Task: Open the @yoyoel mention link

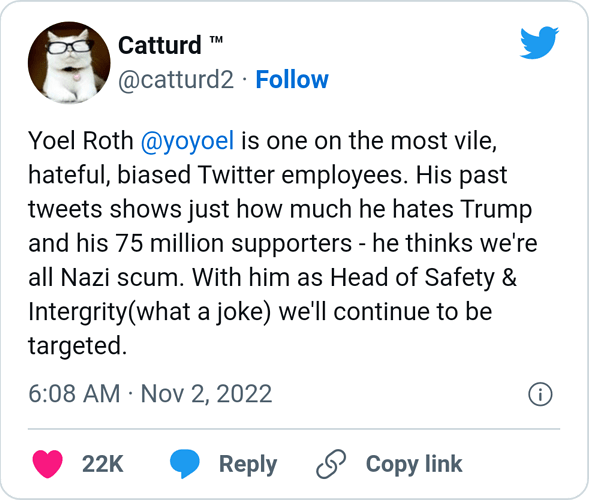Action: [x=187, y=141]
